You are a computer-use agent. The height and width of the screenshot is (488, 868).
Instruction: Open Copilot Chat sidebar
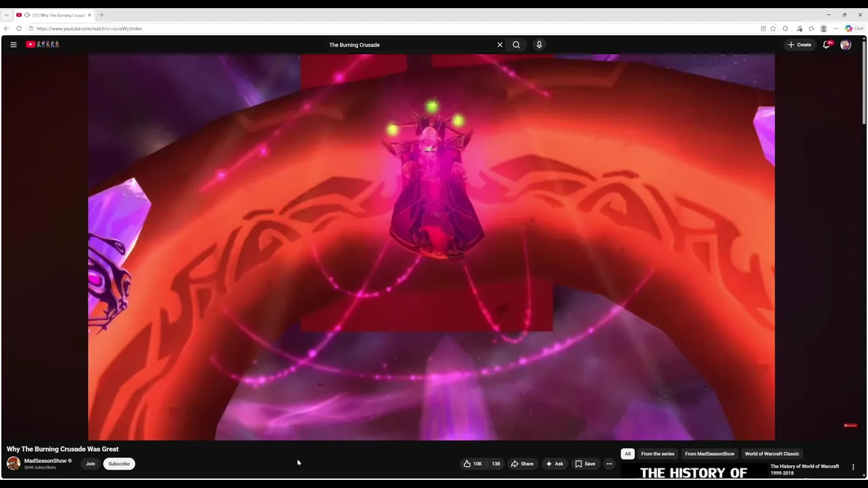click(x=854, y=28)
